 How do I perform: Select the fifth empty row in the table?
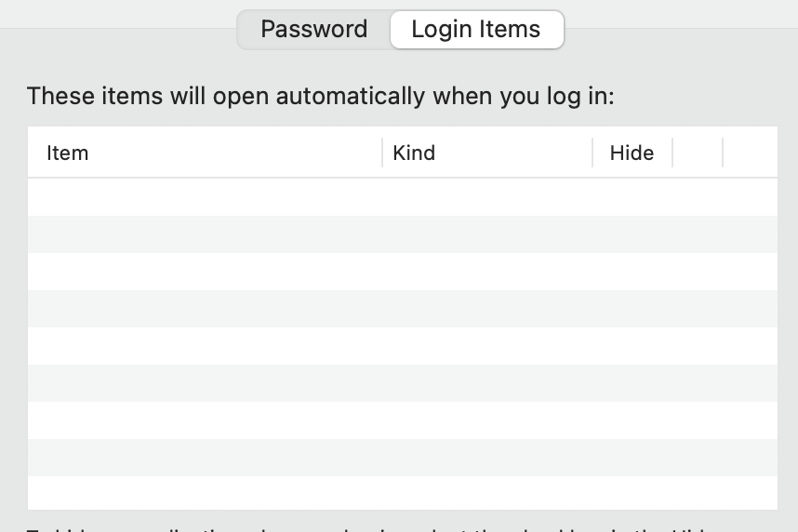402,346
